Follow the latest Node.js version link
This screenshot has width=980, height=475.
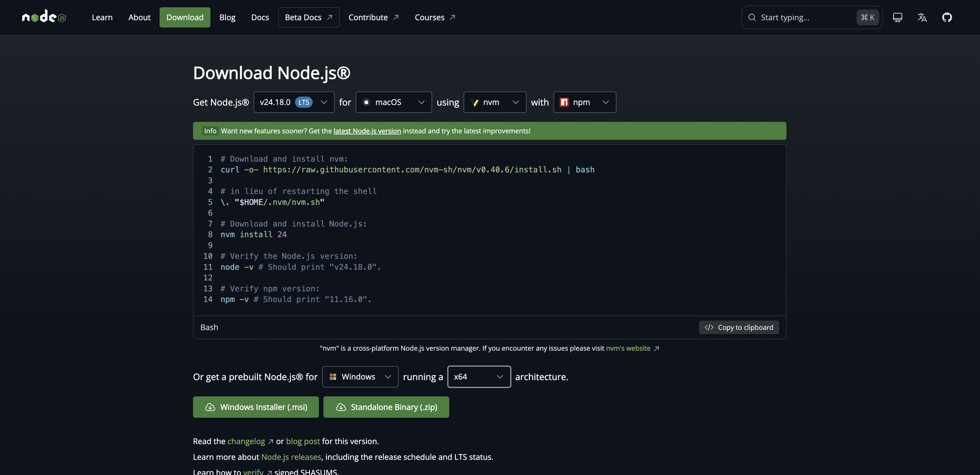point(367,131)
